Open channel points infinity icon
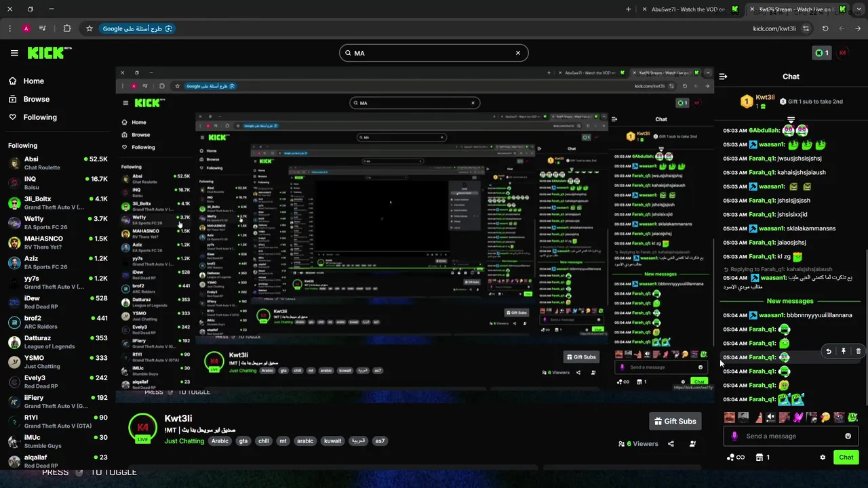868x488 pixels. click(735, 457)
